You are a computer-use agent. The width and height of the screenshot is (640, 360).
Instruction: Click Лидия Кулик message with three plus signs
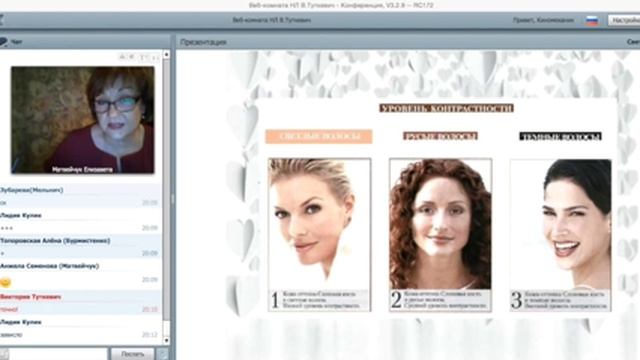point(7,228)
